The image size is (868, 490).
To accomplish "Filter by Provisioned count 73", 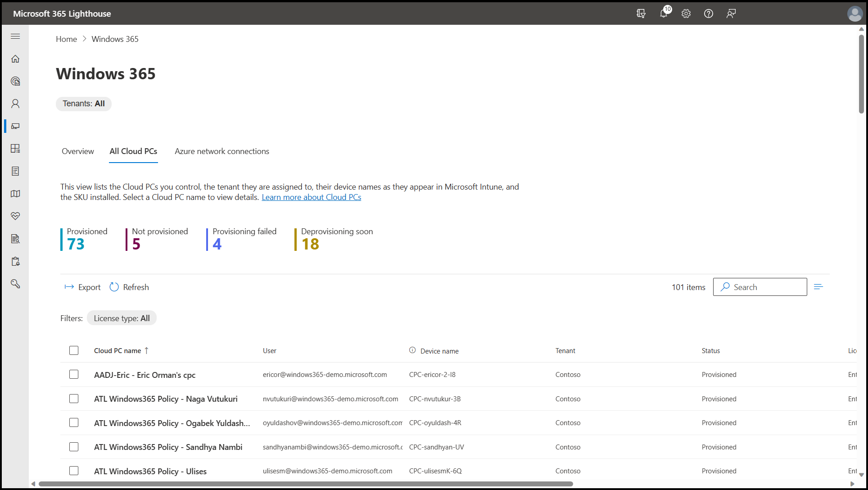I will 84,239.
